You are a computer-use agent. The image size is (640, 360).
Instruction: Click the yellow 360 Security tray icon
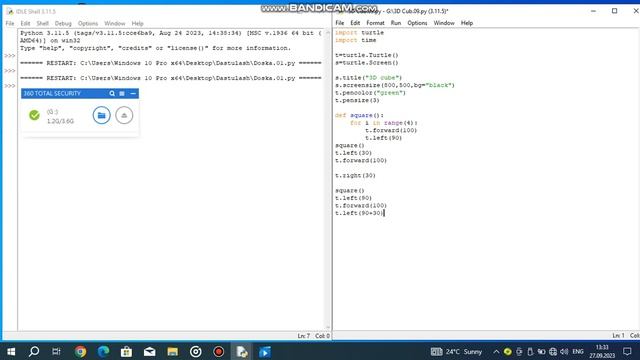tap(507, 351)
